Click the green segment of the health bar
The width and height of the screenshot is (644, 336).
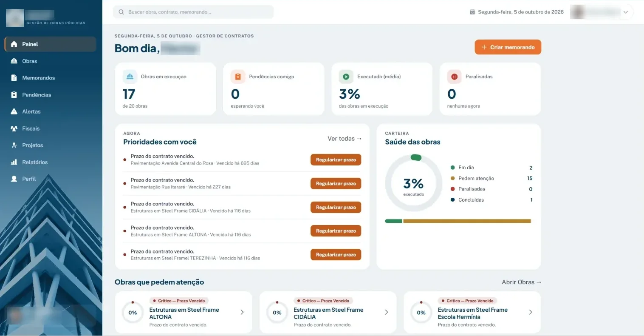(x=393, y=221)
